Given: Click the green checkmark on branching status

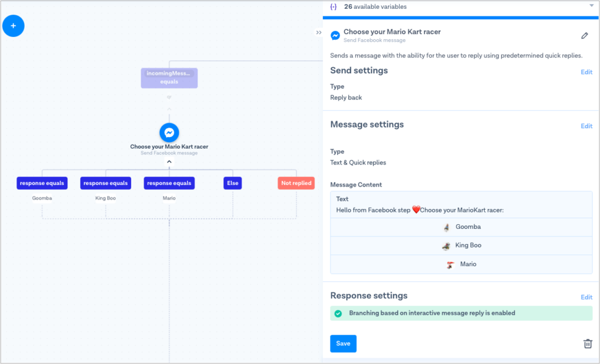Looking at the screenshot, I should tap(339, 313).
